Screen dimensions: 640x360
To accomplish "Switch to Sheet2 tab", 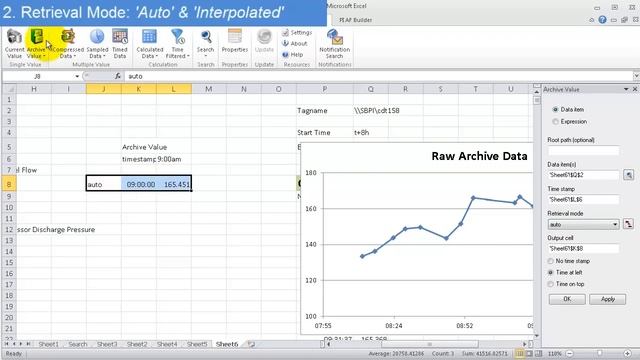I will (137, 344).
